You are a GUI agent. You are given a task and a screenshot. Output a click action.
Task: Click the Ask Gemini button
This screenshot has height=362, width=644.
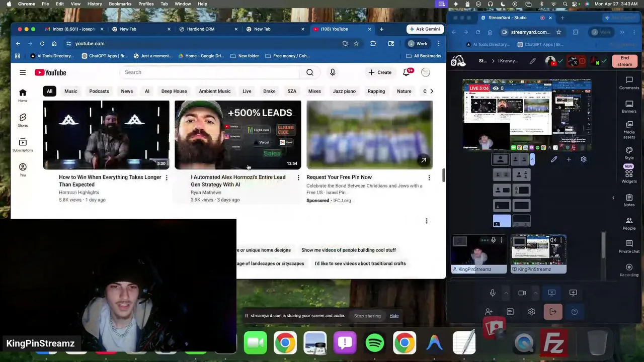[425, 29]
